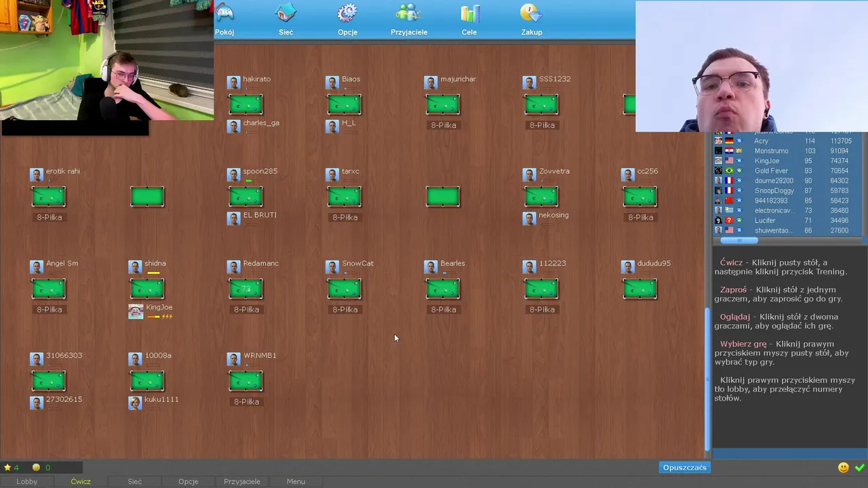Image resolution: width=868 pixels, height=488 pixels.
Task: Click KingJoe's avatar at shidna's table
Action: click(x=136, y=311)
